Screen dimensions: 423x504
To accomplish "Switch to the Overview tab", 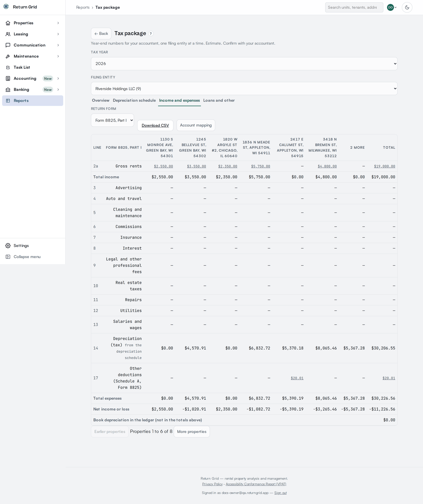I will point(100,100).
